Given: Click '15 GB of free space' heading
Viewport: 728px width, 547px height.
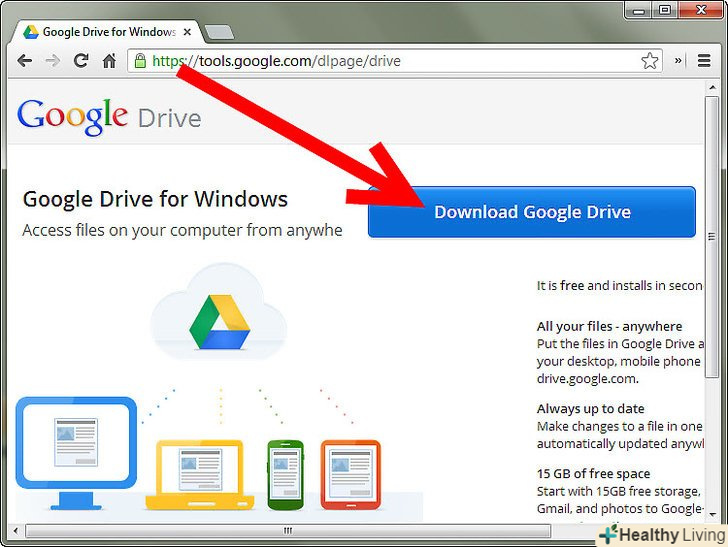Looking at the screenshot, I should point(593,474).
